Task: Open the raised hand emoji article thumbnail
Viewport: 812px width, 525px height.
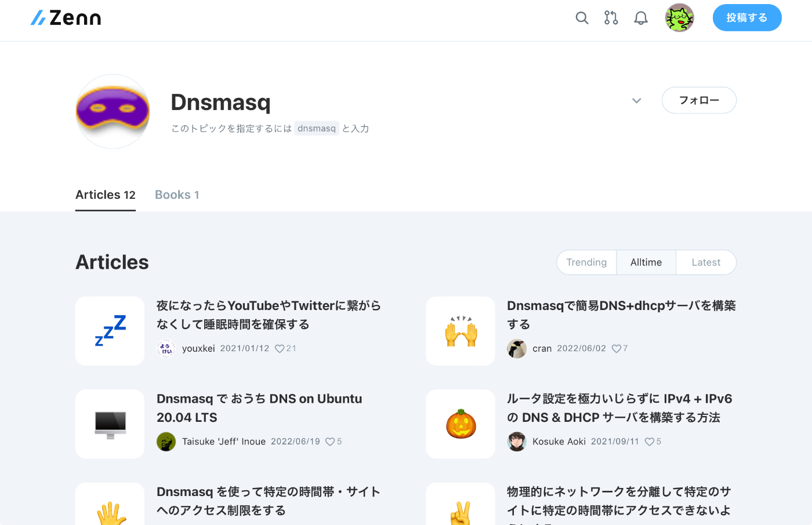Action: (x=110, y=504)
